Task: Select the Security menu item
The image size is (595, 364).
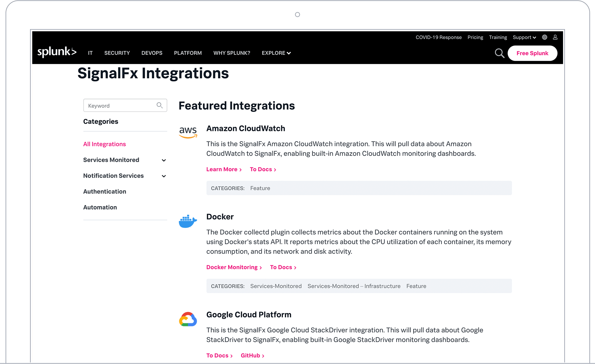Action: click(x=117, y=53)
